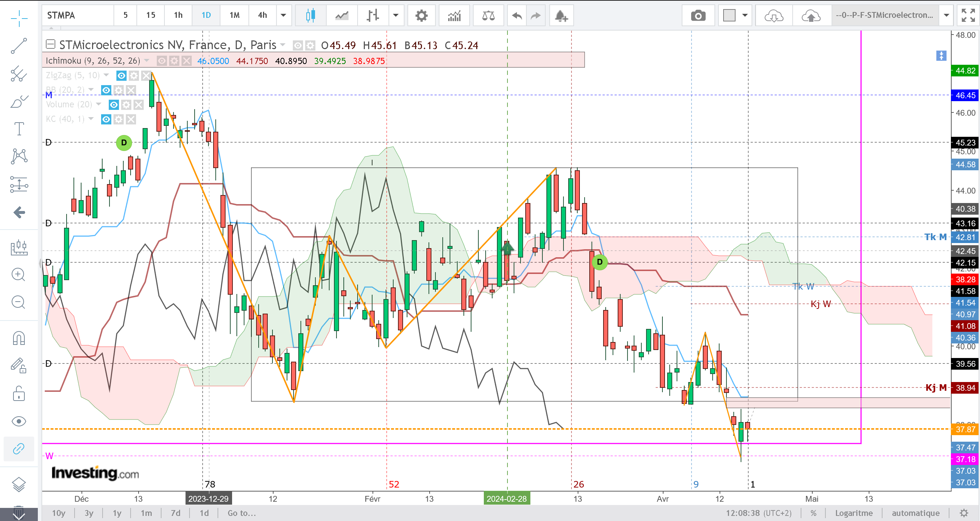Open the object tree layers icon
The width and height of the screenshot is (980, 521).
click(19, 485)
